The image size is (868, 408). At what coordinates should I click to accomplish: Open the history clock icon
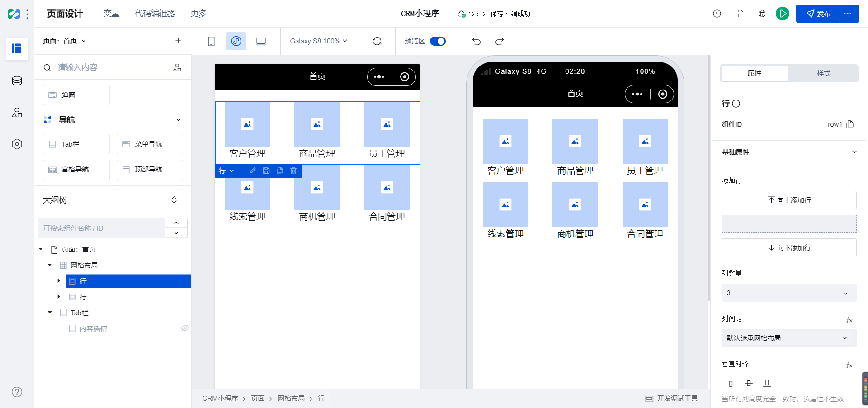[717, 14]
